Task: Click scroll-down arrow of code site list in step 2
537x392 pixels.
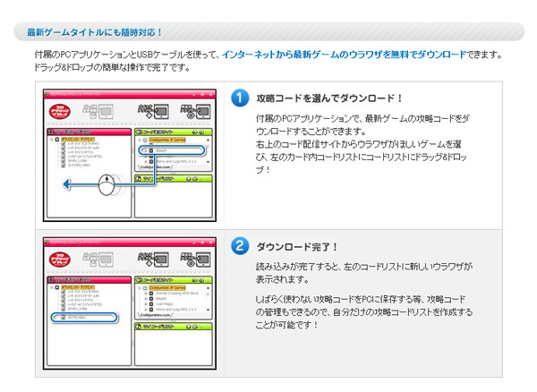Action: pyautogui.click(x=208, y=310)
